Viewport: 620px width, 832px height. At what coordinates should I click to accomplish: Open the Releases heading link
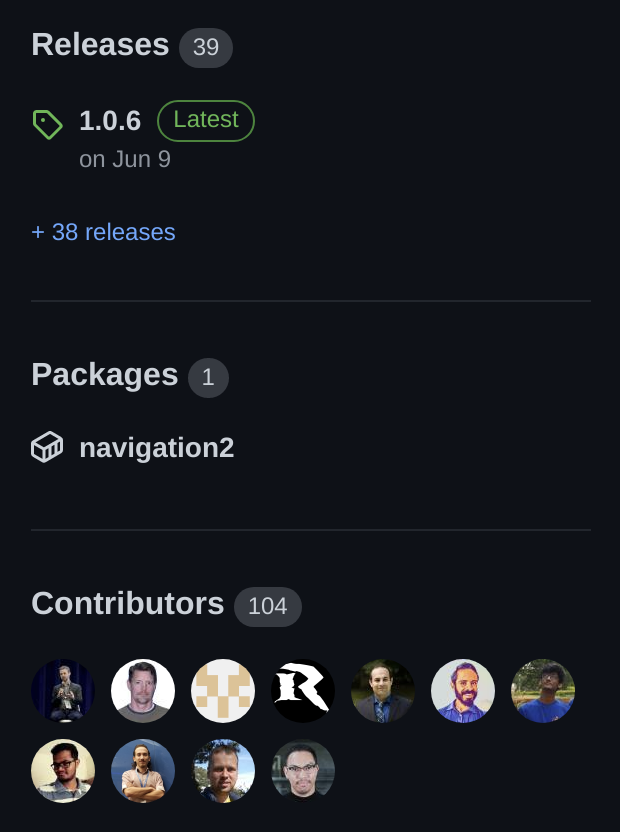click(100, 45)
